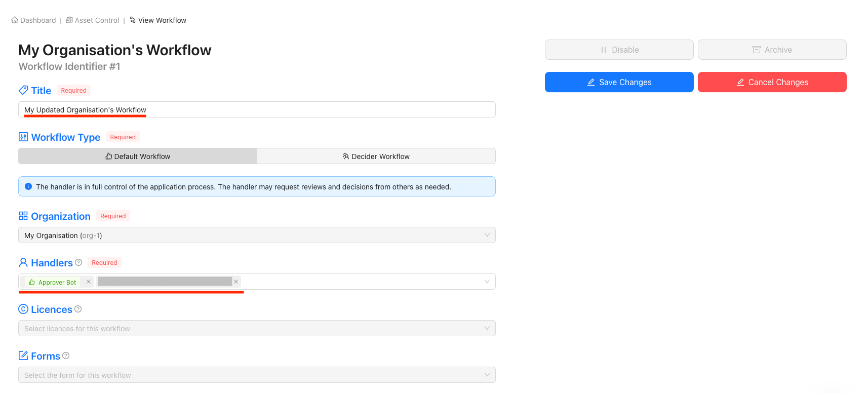Switch to Decider Workflow type
Viewport: 868px width, 393px height.
tap(376, 156)
